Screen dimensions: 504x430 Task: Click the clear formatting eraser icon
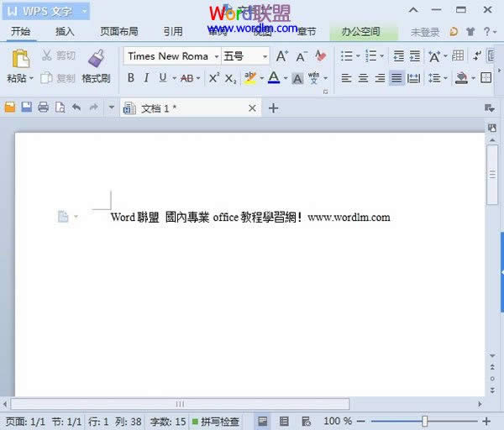coord(320,56)
